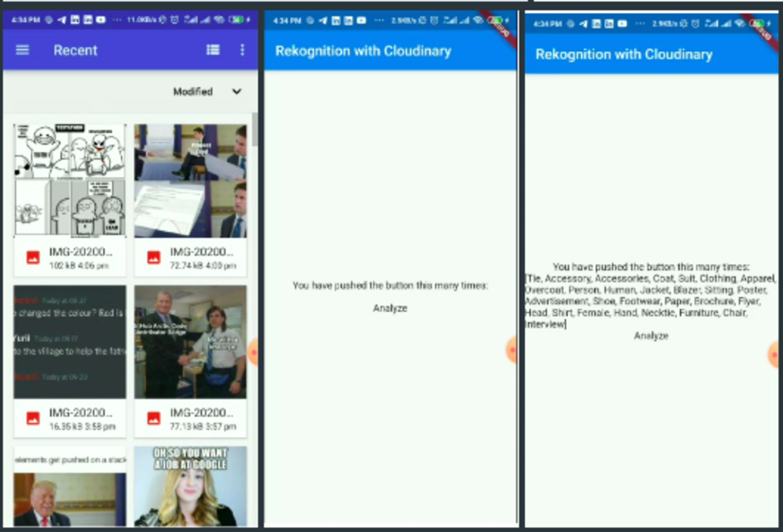Click image icon of the 77.13 kB file
The height and width of the screenshot is (532, 783).
tap(153, 418)
